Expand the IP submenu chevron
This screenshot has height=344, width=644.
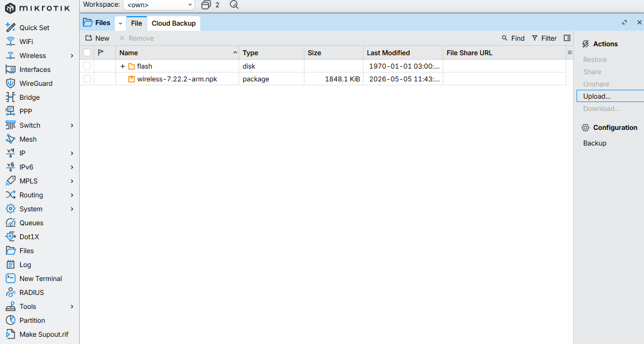(x=72, y=153)
